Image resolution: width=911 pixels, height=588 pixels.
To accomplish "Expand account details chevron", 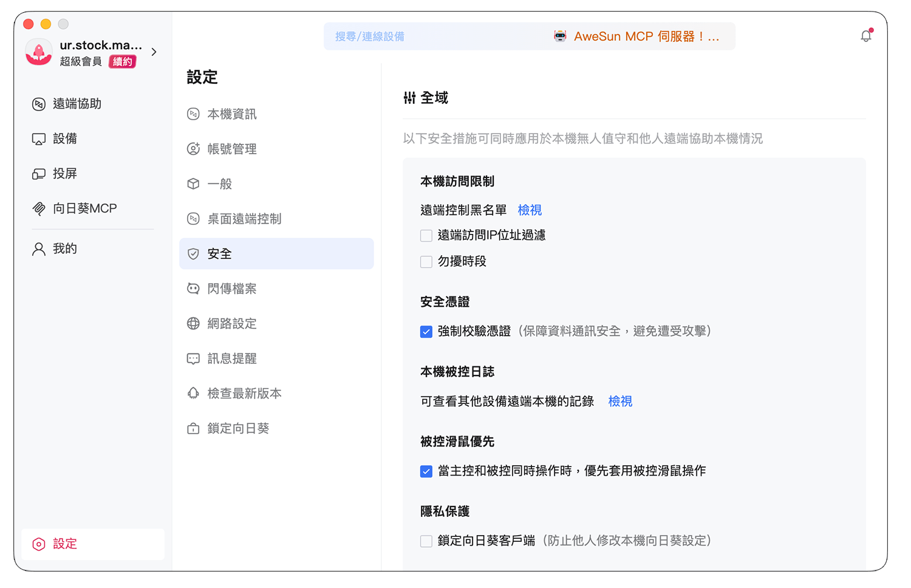I will click(154, 52).
